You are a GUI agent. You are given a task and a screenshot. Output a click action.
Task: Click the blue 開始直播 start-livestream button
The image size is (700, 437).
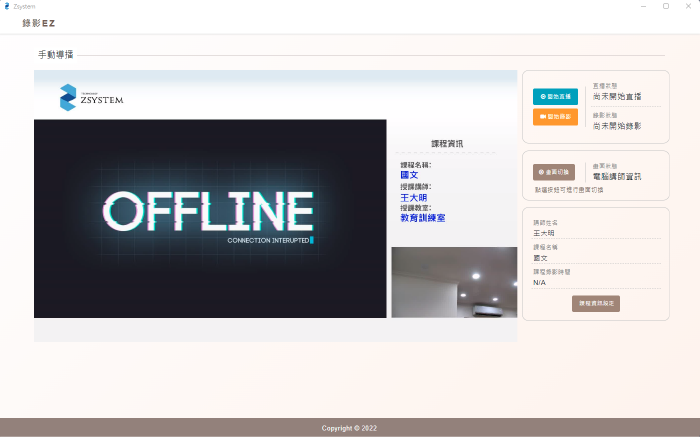(555, 97)
